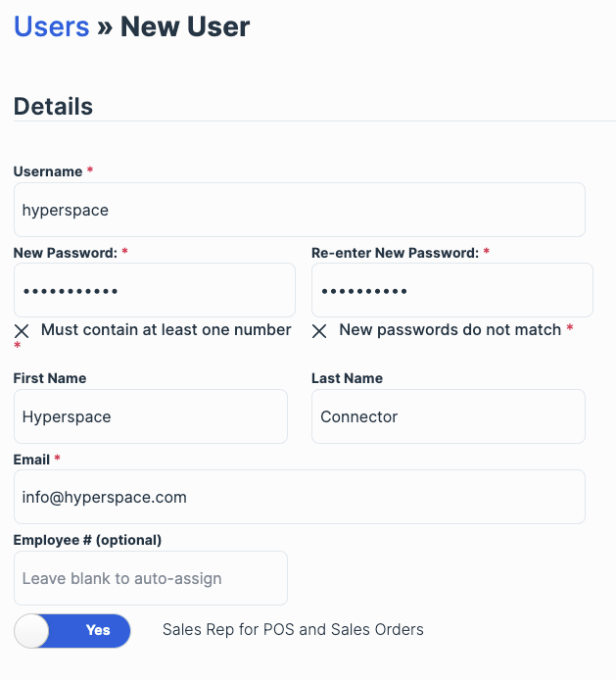Select the Last Name text box

point(448,416)
